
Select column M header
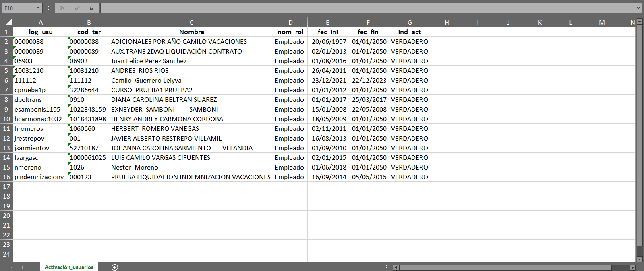pyautogui.click(x=602, y=22)
